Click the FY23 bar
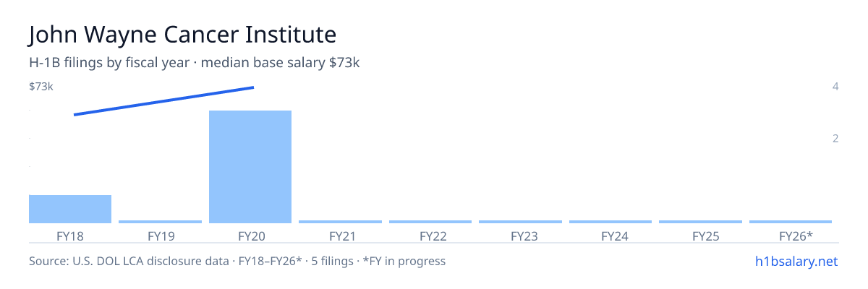Image resolution: width=868 pixels, height=289 pixels. click(520, 222)
